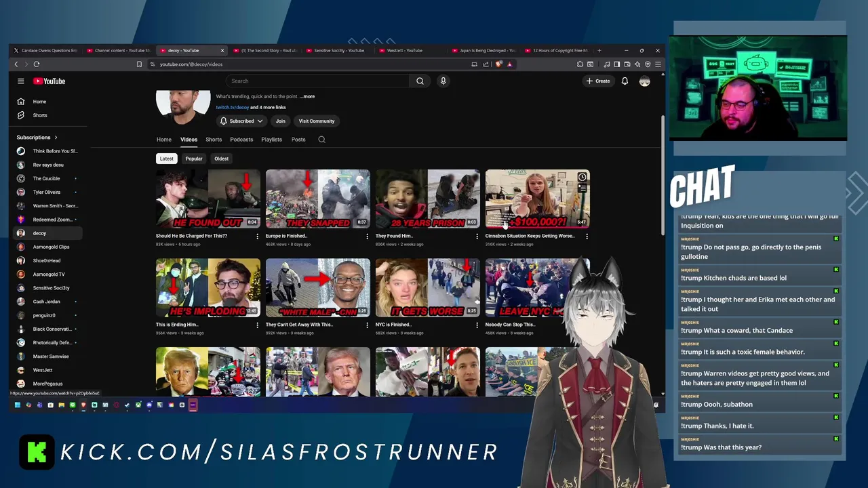Click the Brave Rewards triangle icon
Image resolution: width=868 pixels, height=488 pixels.
pos(509,64)
